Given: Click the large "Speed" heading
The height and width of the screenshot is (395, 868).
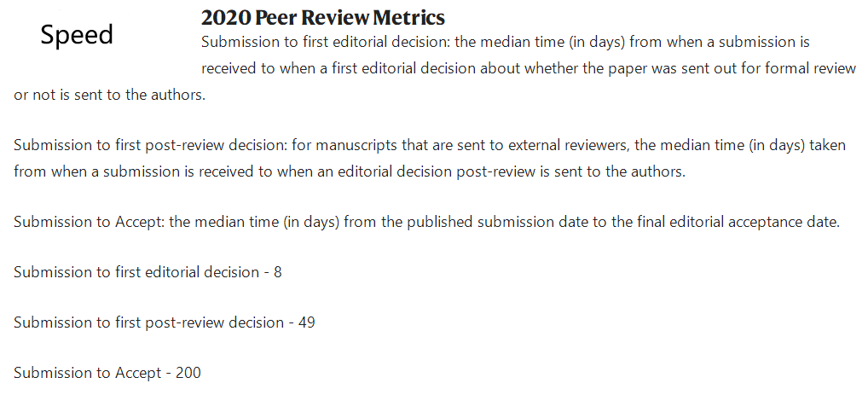Looking at the screenshot, I should click(x=77, y=36).
